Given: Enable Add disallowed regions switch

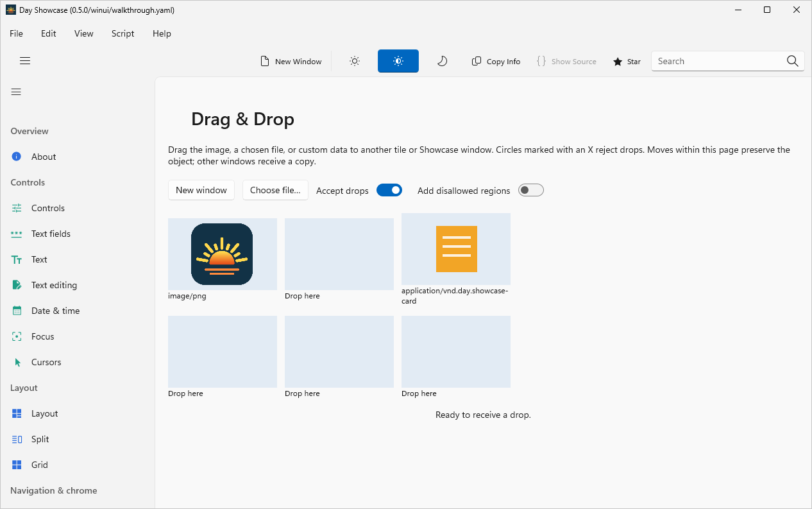Looking at the screenshot, I should coord(531,190).
